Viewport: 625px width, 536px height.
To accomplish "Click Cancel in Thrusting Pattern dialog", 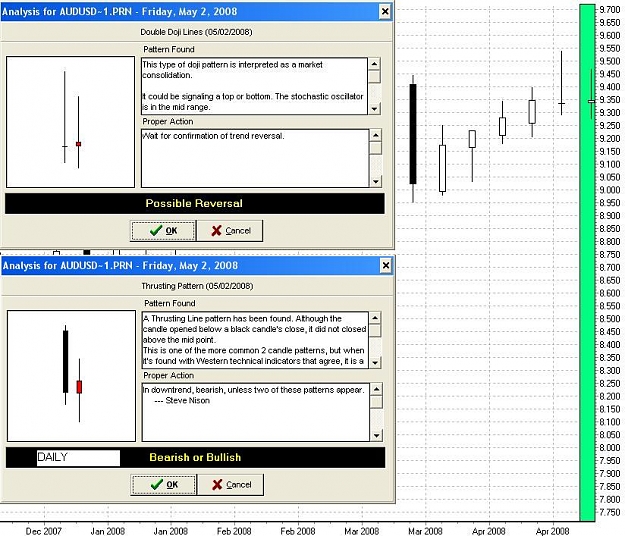I will [231, 485].
